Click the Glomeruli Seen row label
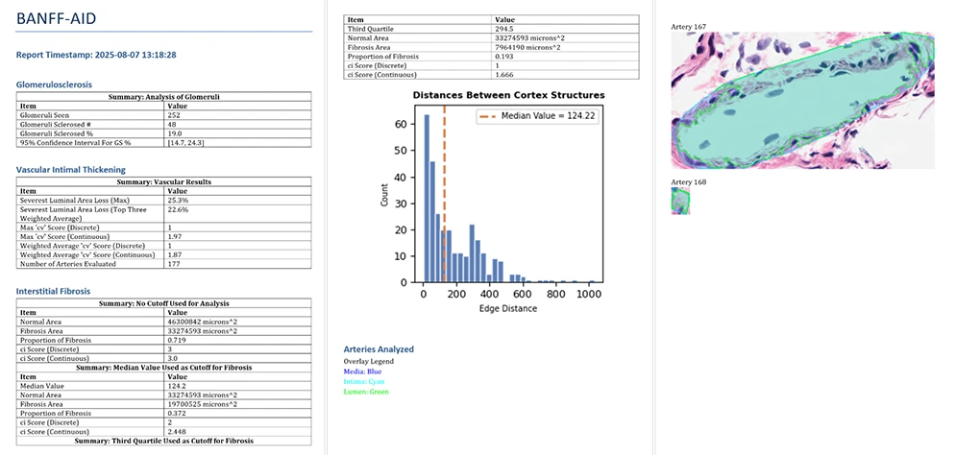 pos(42,115)
